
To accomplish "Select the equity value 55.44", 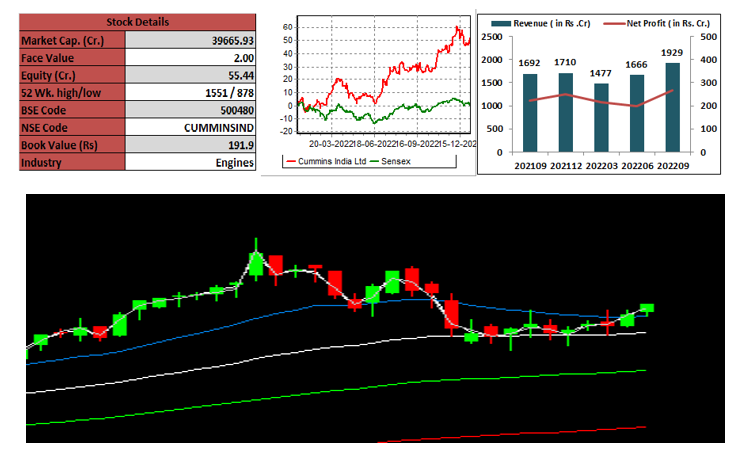I will (x=190, y=75).
